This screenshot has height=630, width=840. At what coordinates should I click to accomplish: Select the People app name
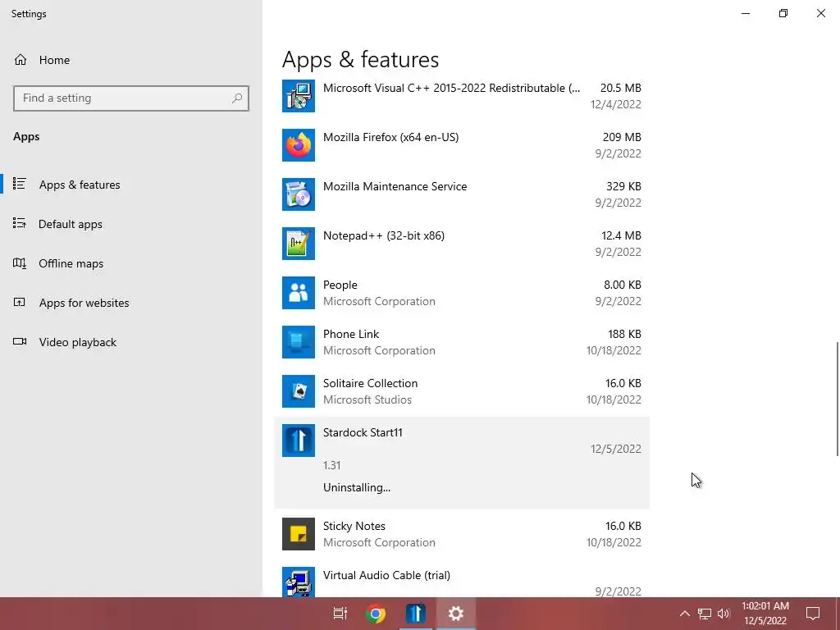point(340,285)
